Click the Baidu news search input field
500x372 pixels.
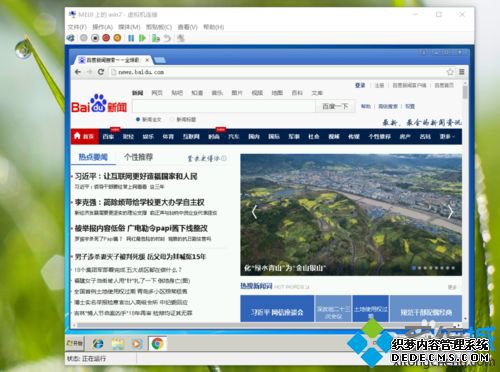click(x=224, y=106)
